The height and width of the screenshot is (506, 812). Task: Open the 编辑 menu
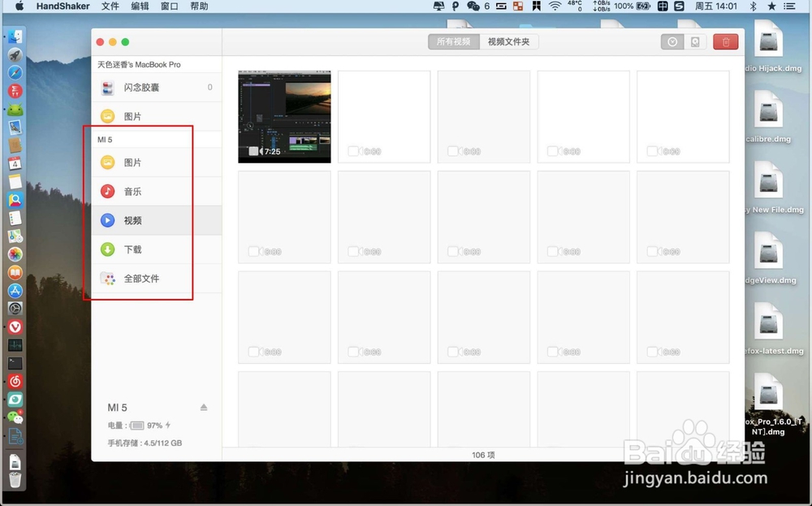[140, 6]
